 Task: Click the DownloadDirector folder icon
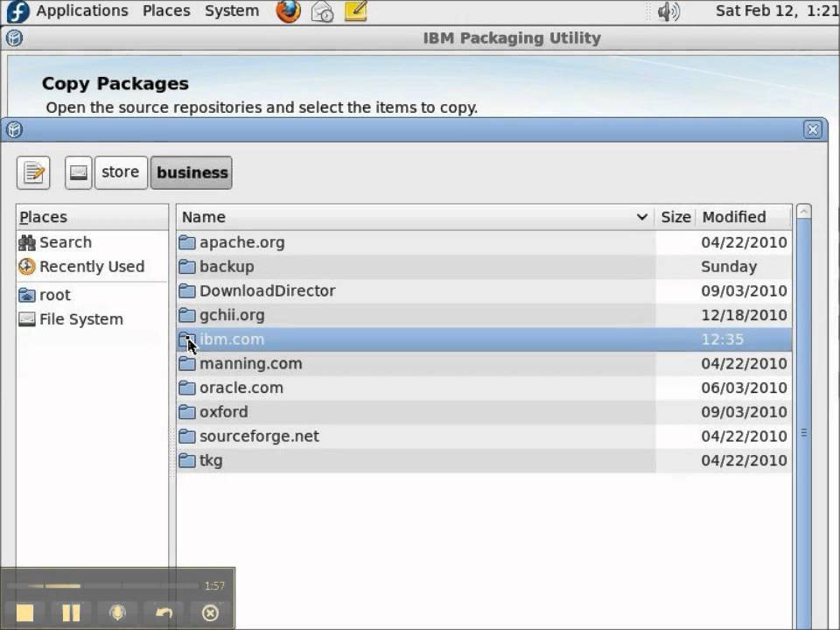(187, 290)
